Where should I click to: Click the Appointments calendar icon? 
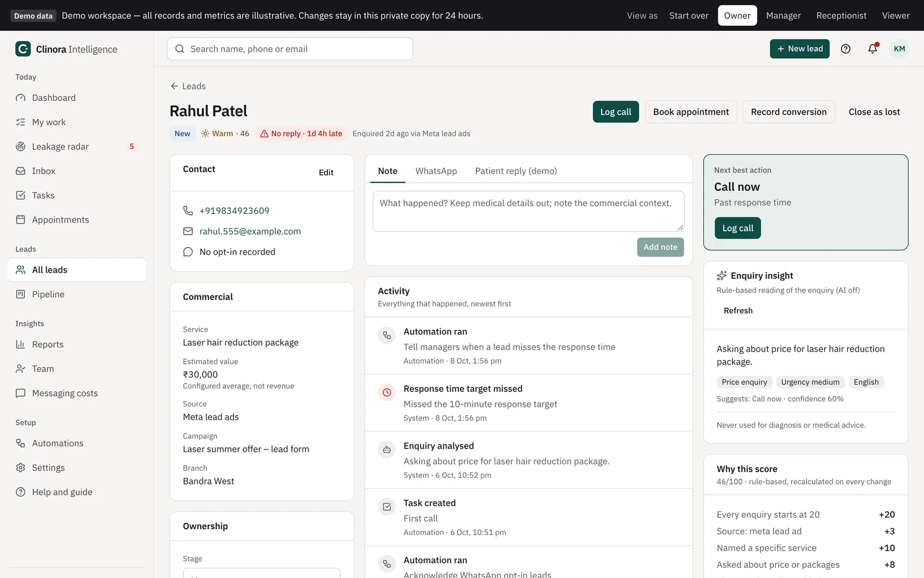point(21,220)
